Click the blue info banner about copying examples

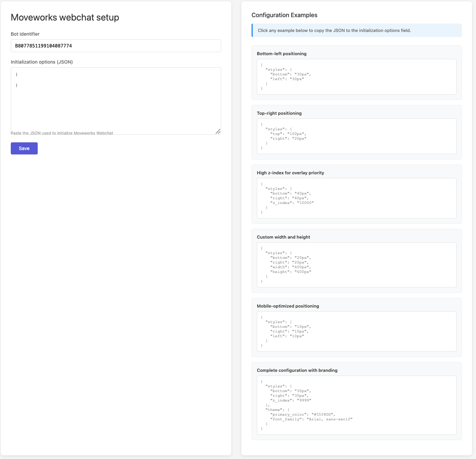tap(356, 30)
